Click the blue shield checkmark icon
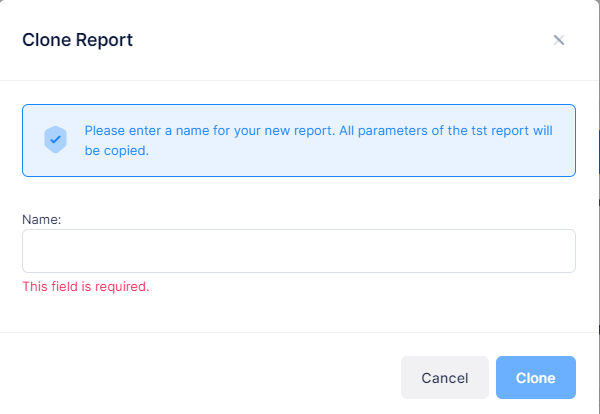Screen dimensions: 600x414 click(55, 140)
